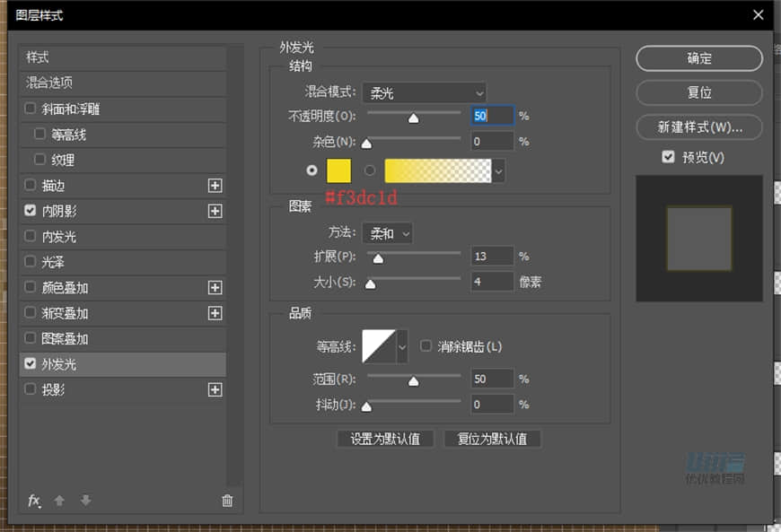Add another 渐变叠加 effect via plus icon
The height and width of the screenshot is (532, 781).
[215, 313]
